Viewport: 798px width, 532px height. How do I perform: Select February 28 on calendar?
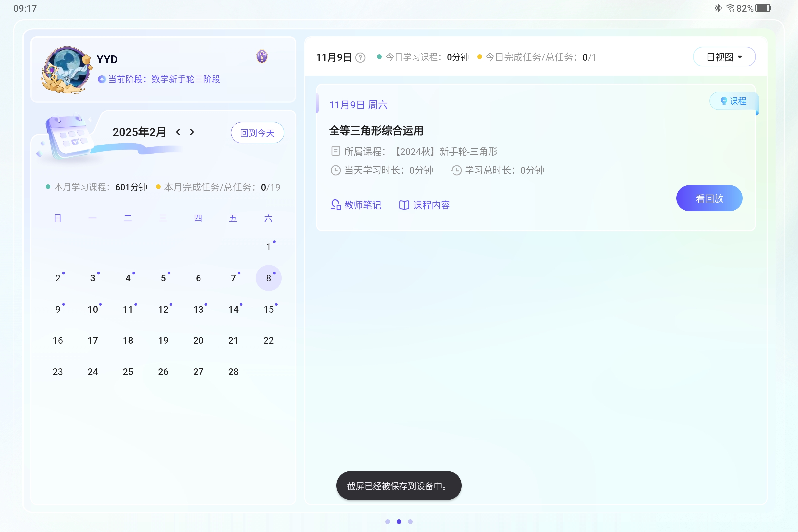click(233, 371)
